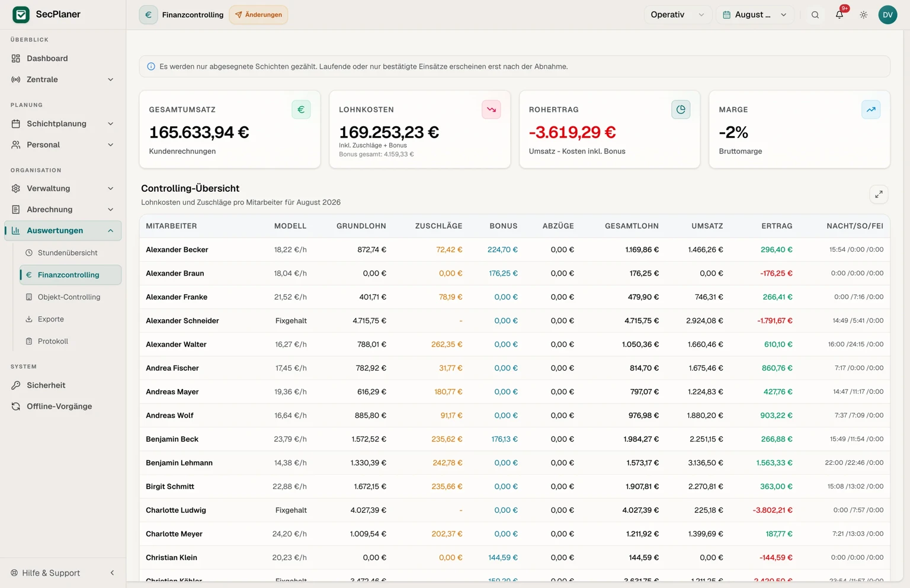Expand the Verwaltung submenu chevron
Image resolution: width=910 pixels, height=588 pixels.
pos(110,188)
